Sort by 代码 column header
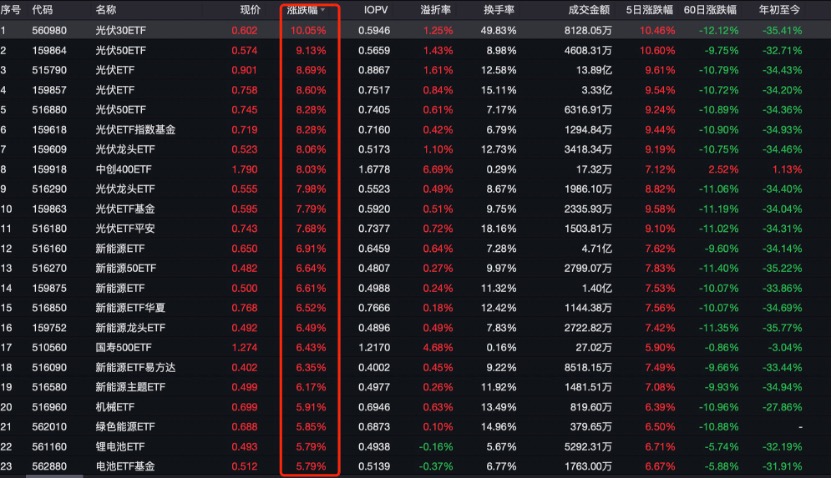Screen dimensions: 832x478 pos(43,10)
